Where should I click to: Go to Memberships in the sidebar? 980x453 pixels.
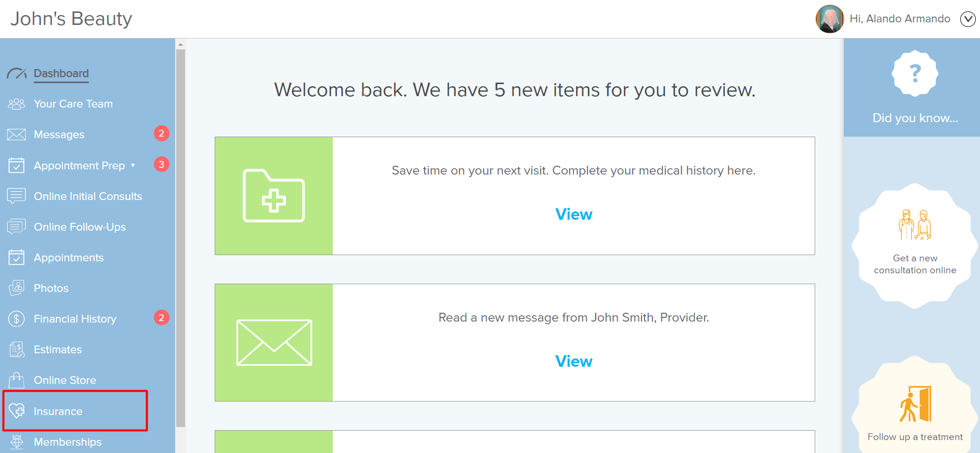68,442
